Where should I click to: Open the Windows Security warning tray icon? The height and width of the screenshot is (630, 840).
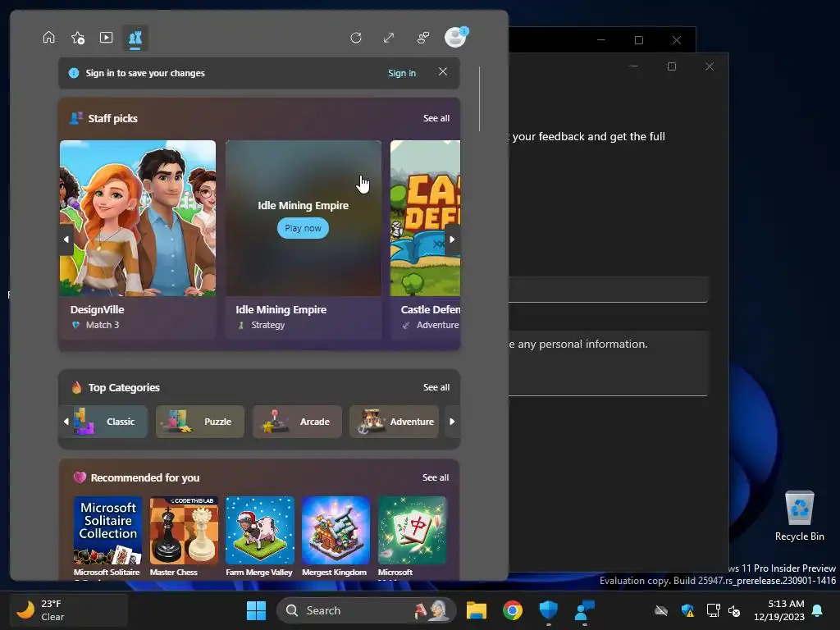click(688, 610)
